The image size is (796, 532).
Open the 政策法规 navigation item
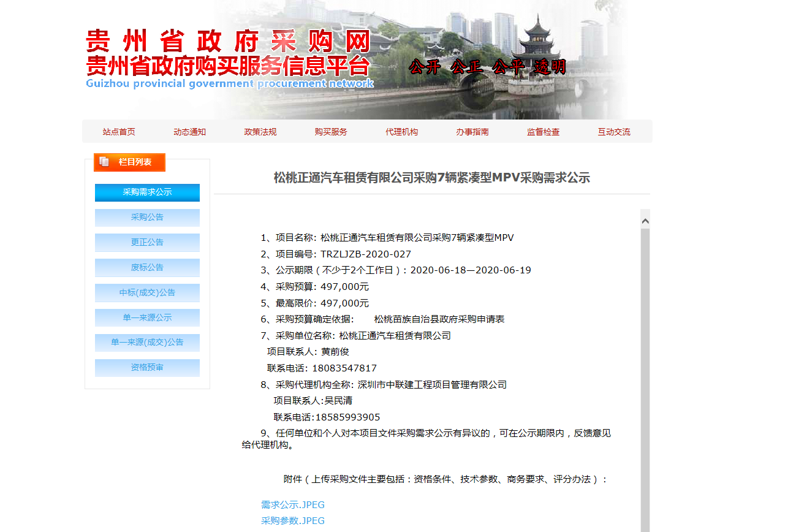[260, 132]
